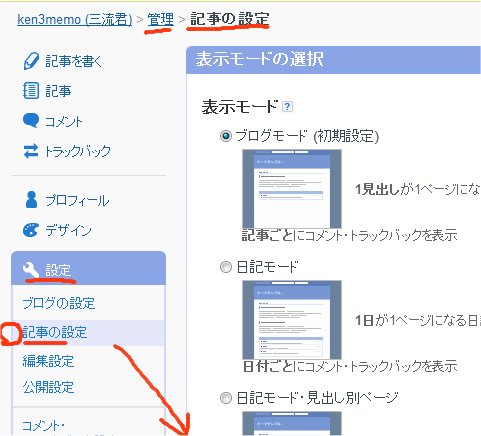Screen dimensions: 481x436
Task: Click 日付ごとにコメント・トラックバックを表示 description text
Action: tap(350, 366)
